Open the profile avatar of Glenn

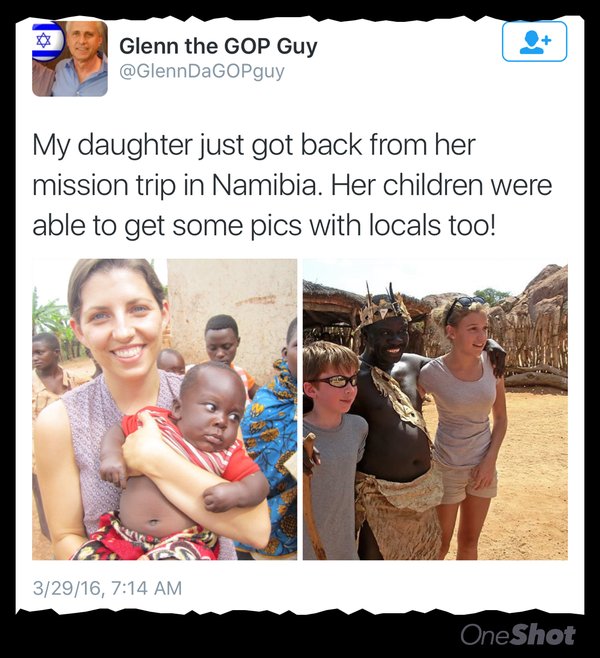(x=70, y=59)
